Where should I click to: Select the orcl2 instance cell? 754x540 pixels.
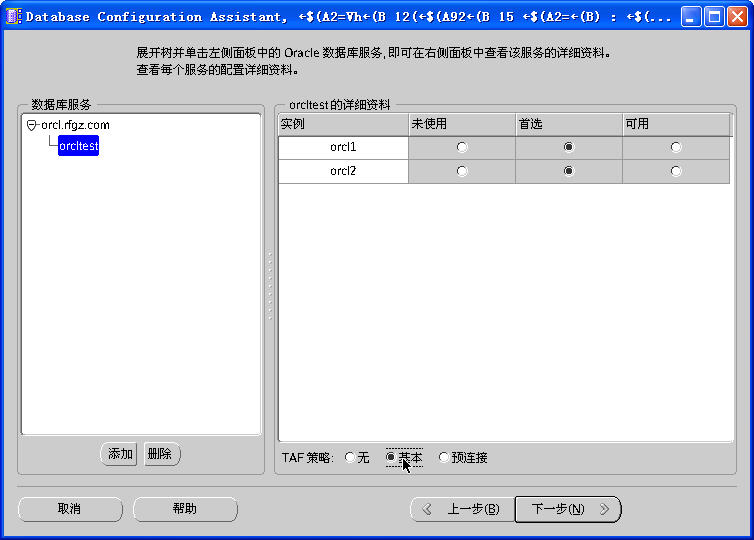tap(343, 172)
